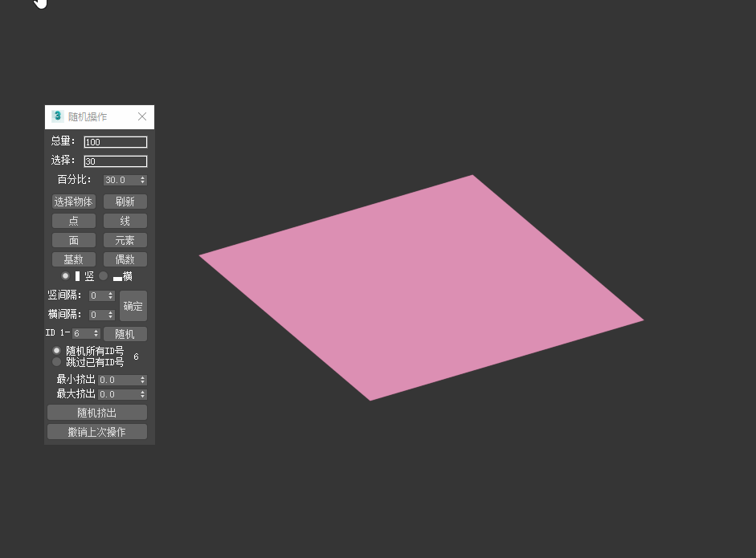Viewport: 756px width, 558px height.
Task: Click the 总量 input field
Action: [115, 141]
